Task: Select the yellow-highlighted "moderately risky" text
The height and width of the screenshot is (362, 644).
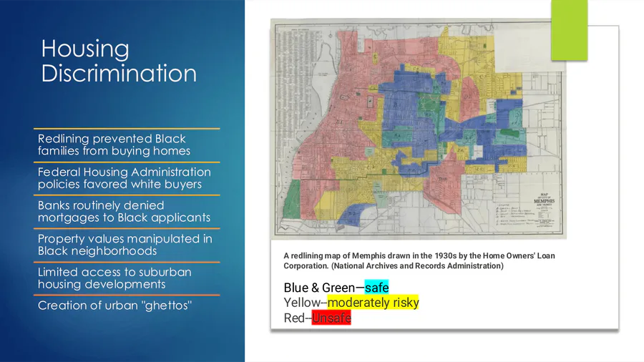Action: coord(373,303)
